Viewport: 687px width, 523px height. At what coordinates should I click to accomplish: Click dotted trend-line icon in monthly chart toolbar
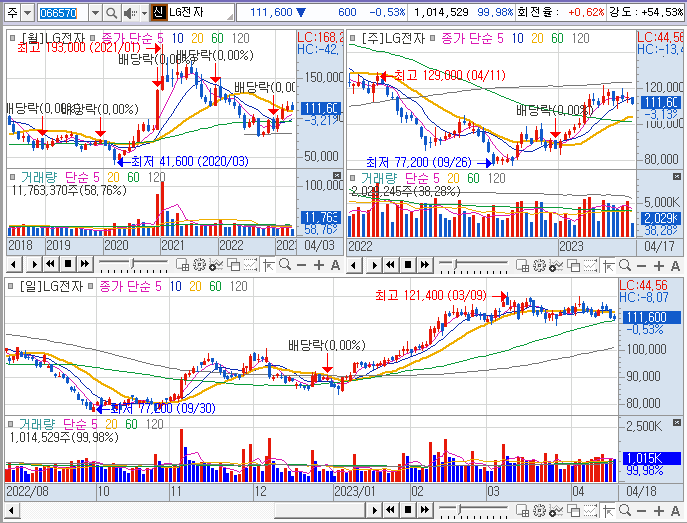point(251,265)
